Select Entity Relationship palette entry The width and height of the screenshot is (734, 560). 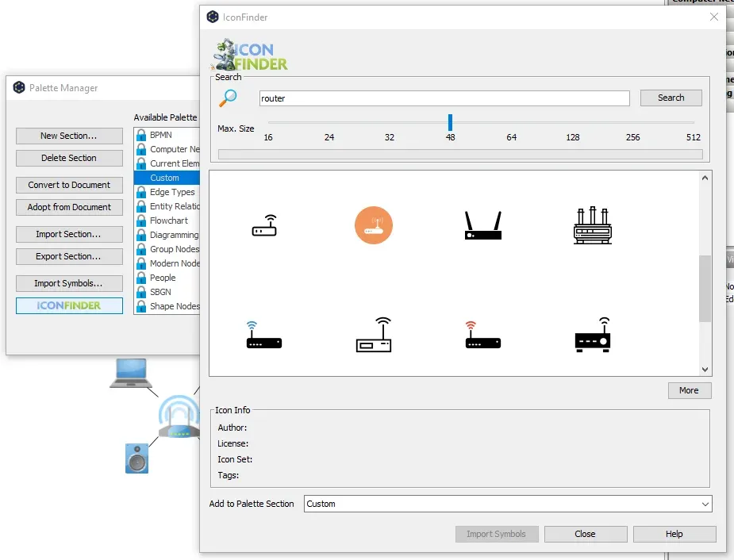coord(167,206)
